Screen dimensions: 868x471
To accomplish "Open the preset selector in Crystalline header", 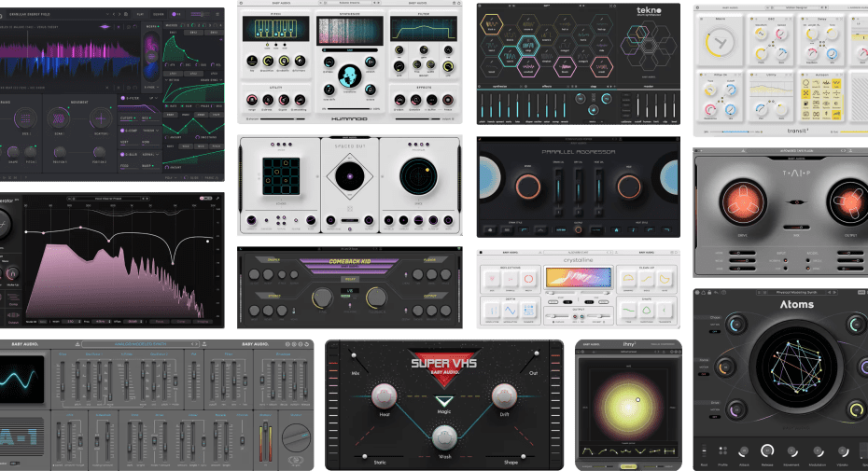I will point(579,254).
